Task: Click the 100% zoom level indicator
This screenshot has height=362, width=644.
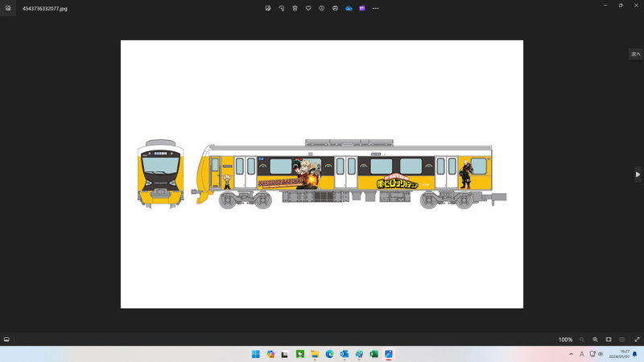Action: 565,339
